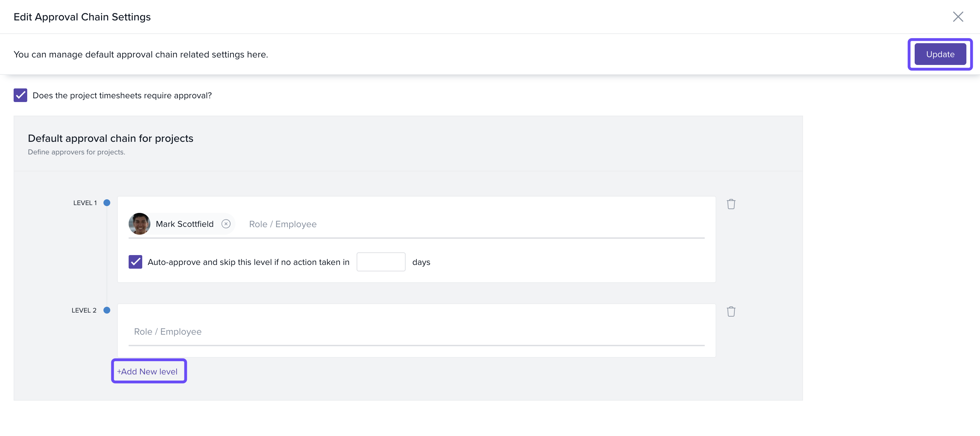Click Mark Scottfield's avatar photo
The image size is (980, 436).
click(x=139, y=224)
